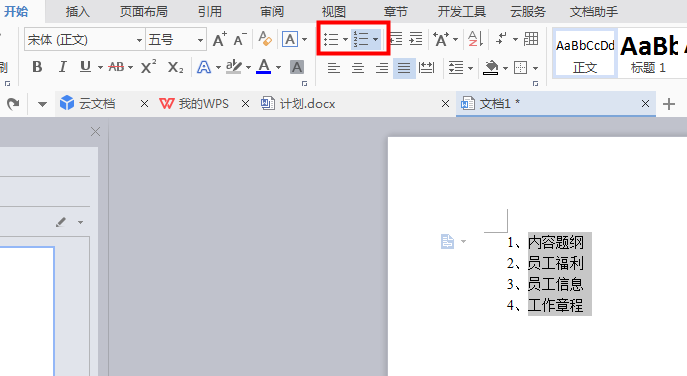Image resolution: width=687 pixels, height=376 pixels.
Task: Center align text
Action: (358, 68)
